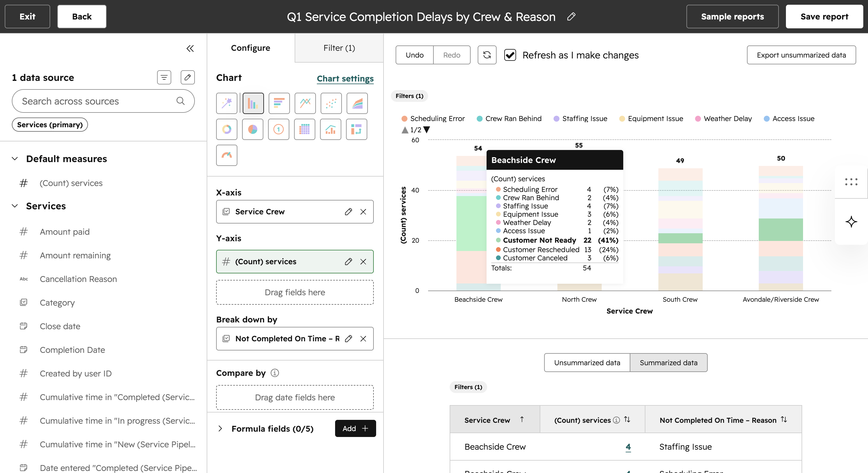Click the Back button
The height and width of the screenshot is (473, 868).
[x=82, y=17]
